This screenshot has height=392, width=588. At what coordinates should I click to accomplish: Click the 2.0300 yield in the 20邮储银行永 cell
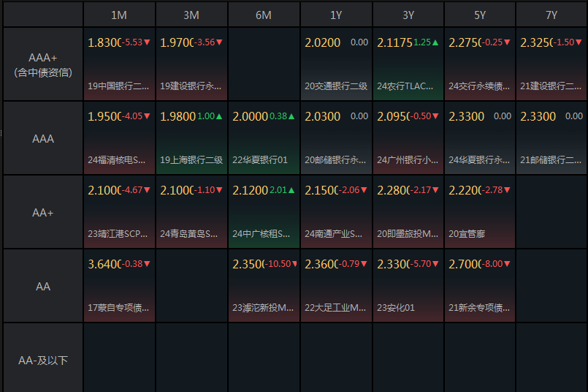click(x=322, y=116)
